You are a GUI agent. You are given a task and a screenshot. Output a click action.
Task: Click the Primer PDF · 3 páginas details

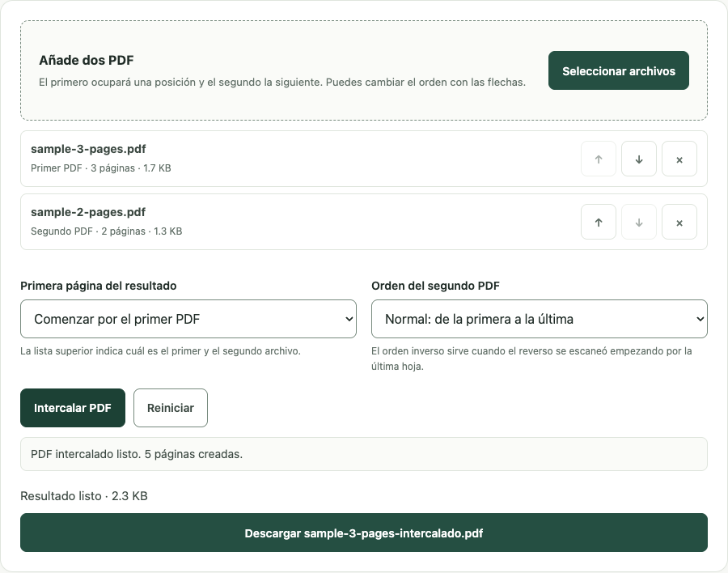tap(101, 168)
